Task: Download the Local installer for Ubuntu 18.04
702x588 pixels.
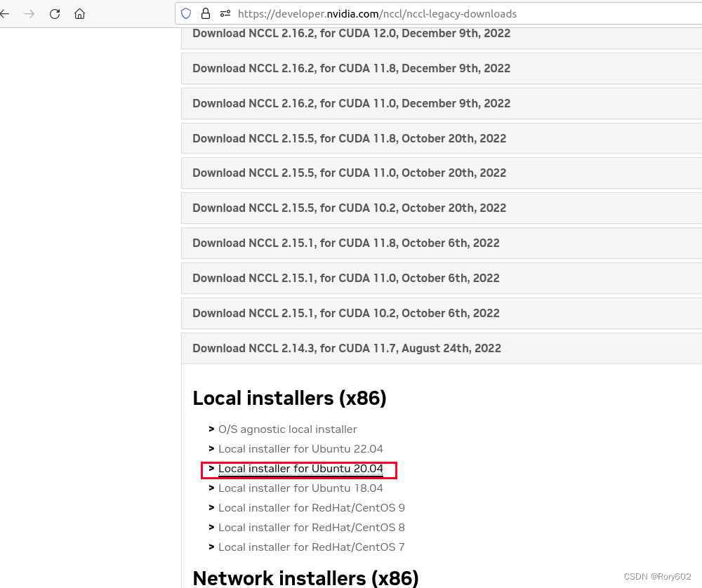Action: coord(300,488)
